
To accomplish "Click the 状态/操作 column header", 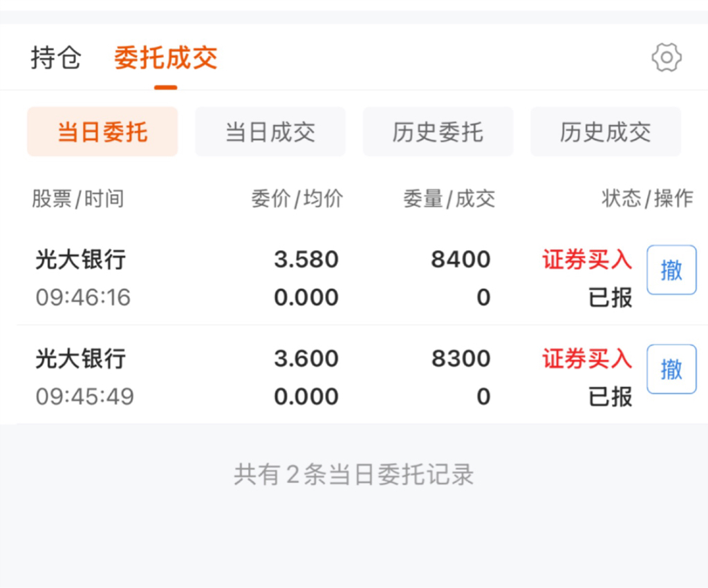I will (647, 199).
